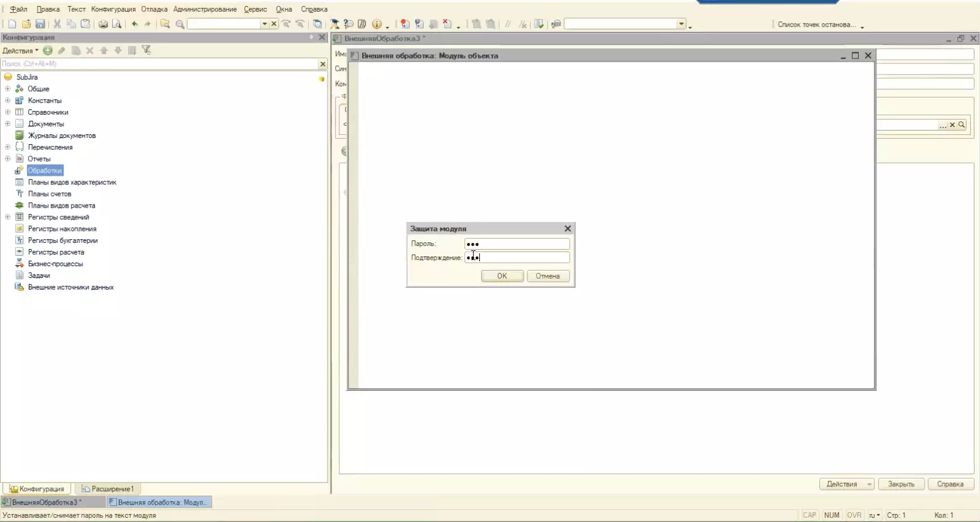The width and height of the screenshot is (980, 522).
Task: Click the configuration tree search box
Action: (x=159, y=64)
